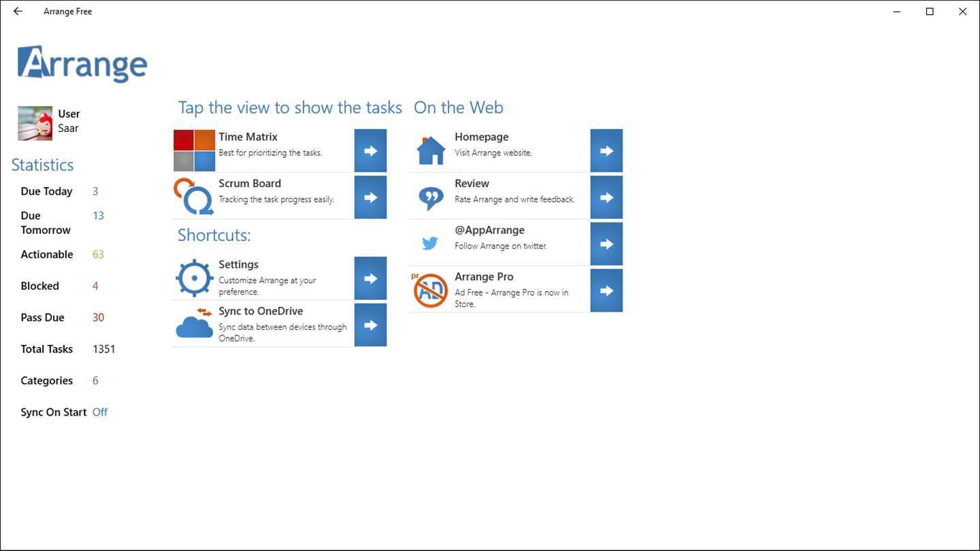The height and width of the screenshot is (551, 980).
Task: Click the Scrum Board cycle icon
Action: (194, 197)
